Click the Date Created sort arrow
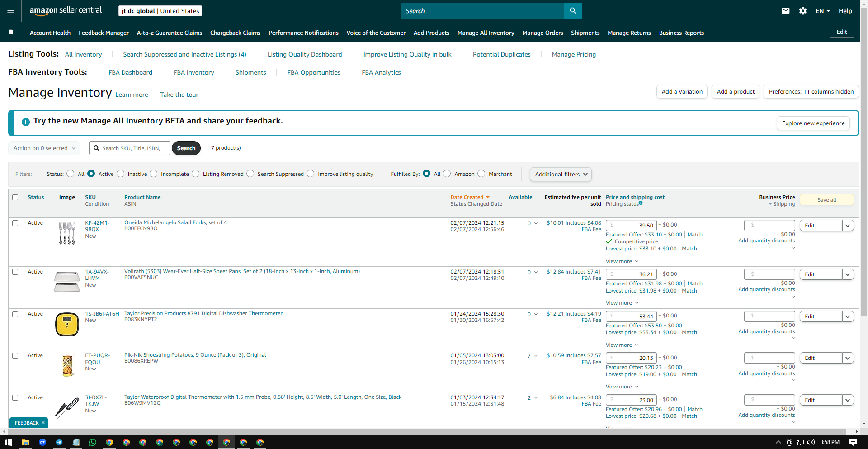The width and height of the screenshot is (868, 449). click(488, 197)
